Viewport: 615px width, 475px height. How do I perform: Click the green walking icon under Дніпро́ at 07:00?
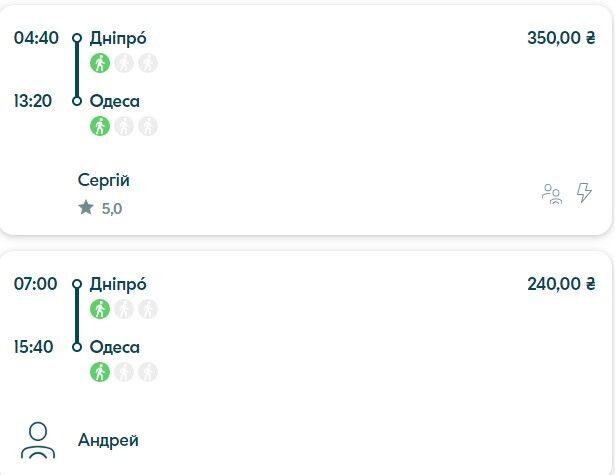point(100,309)
